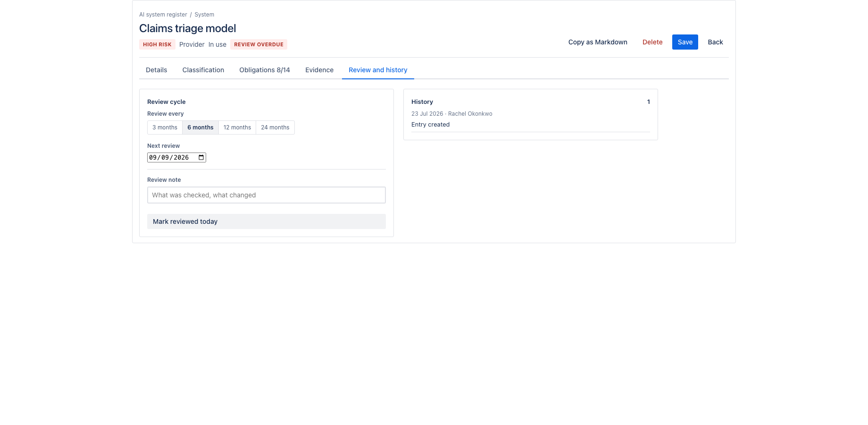Go to Obligations 8/14 tab
868x425 pixels.
[265, 70]
